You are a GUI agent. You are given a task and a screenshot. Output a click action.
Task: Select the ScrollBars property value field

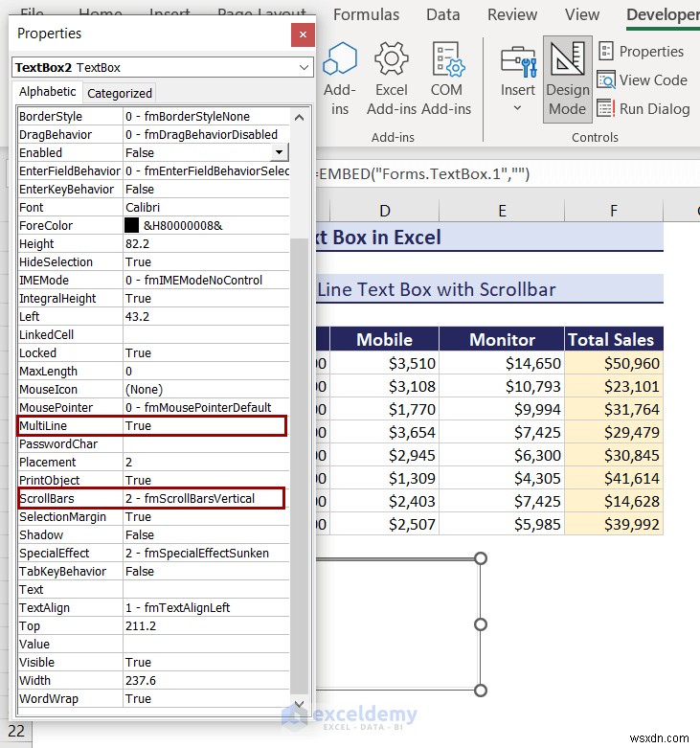click(206, 499)
